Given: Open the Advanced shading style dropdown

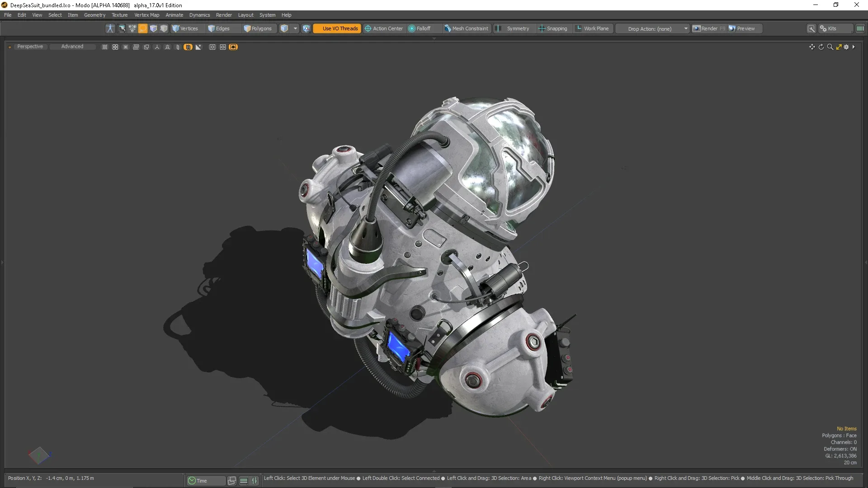Looking at the screenshot, I should pos(72,47).
